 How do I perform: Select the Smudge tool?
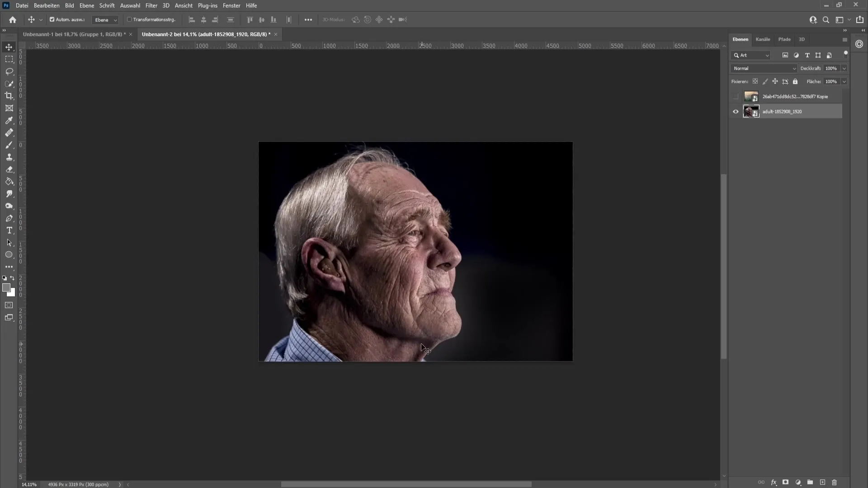pyautogui.click(x=9, y=194)
